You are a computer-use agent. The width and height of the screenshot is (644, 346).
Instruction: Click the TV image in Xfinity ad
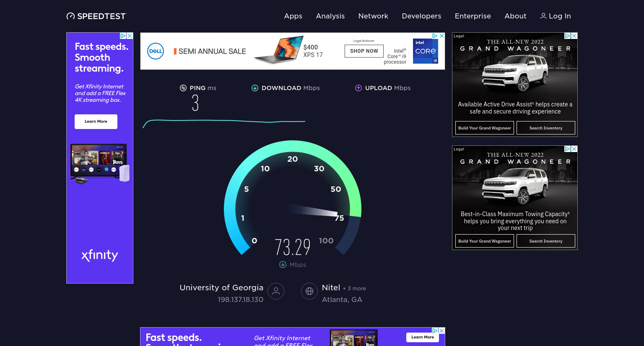point(100,164)
